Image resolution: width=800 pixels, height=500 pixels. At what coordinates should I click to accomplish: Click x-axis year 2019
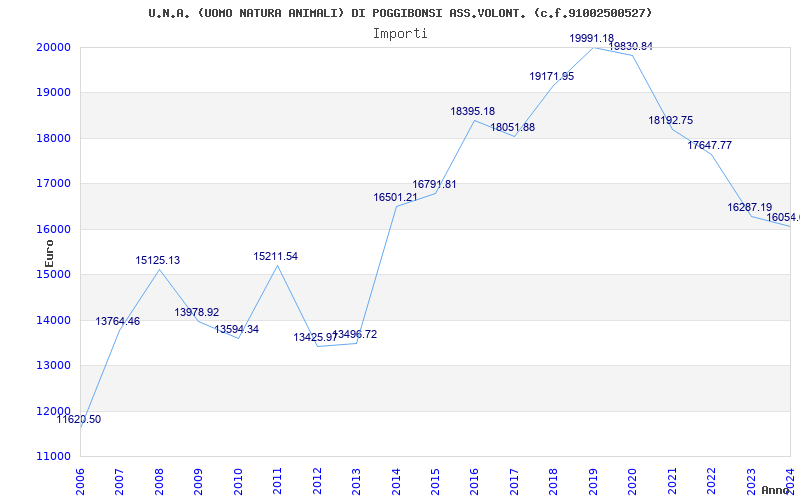point(593,481)
